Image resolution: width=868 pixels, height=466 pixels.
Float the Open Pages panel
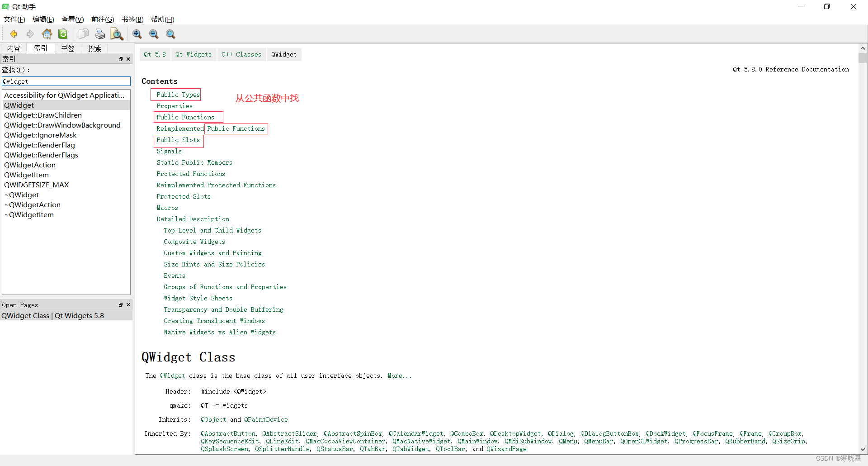pos(121,305)
